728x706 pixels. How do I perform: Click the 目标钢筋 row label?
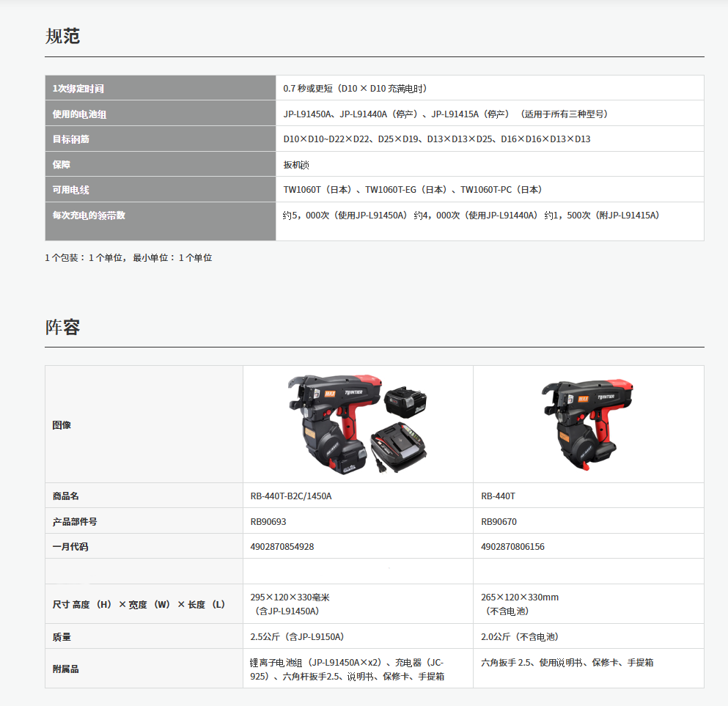[71, 139]
